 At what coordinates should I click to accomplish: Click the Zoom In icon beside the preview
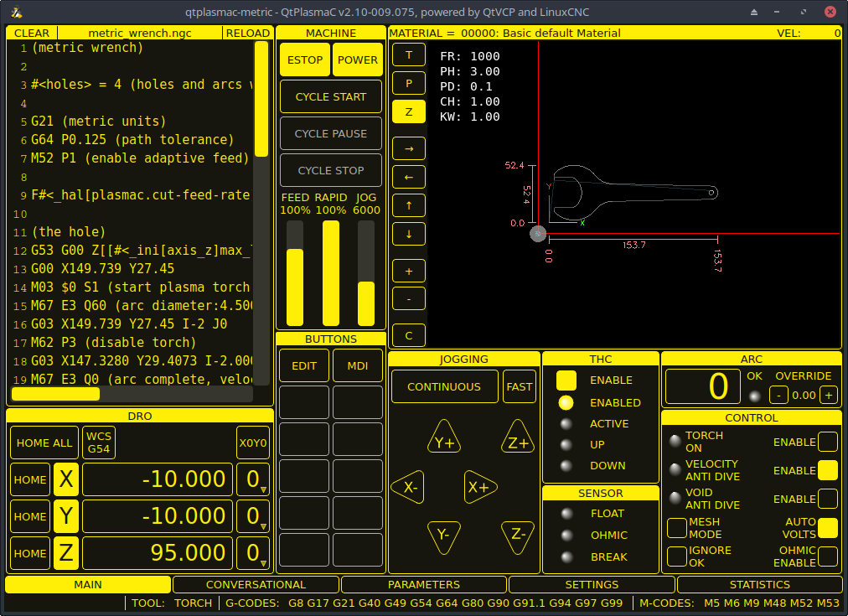tap(408, 271)
